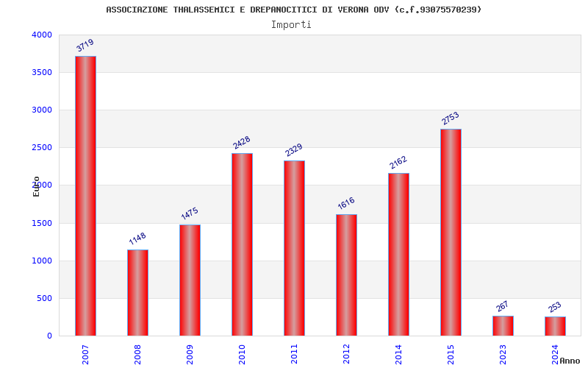Click the value label 1616
Viewport: 588px width, 368px height.
(x=345, y=203)
